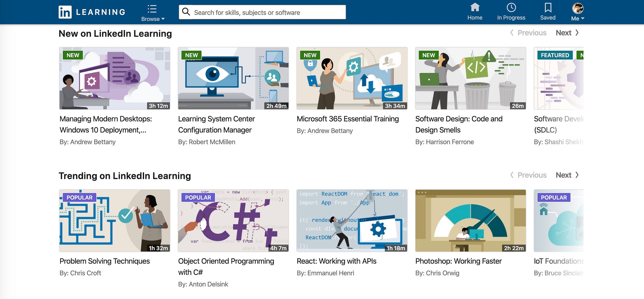Click Previous in New on LinkedIn Learning
Viewport: 644px width, 299px height.
point(528,33)
